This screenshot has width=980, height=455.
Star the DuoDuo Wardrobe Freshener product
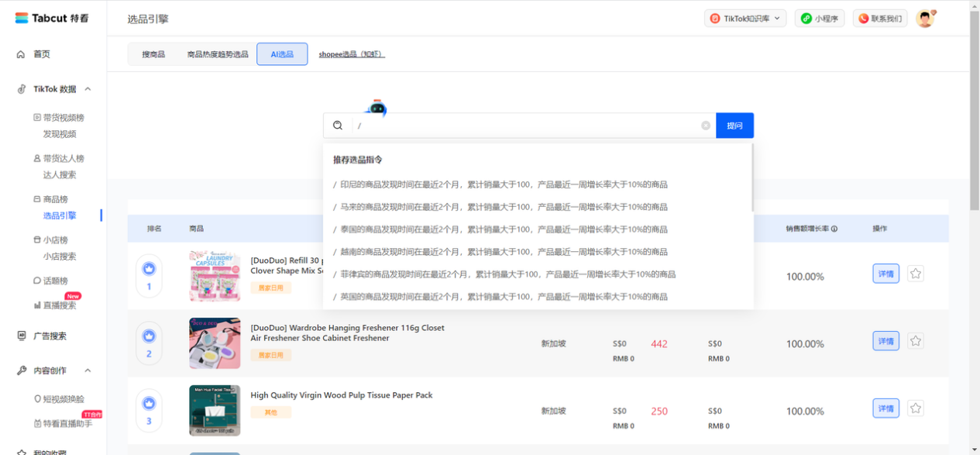[x=915, y=341]
